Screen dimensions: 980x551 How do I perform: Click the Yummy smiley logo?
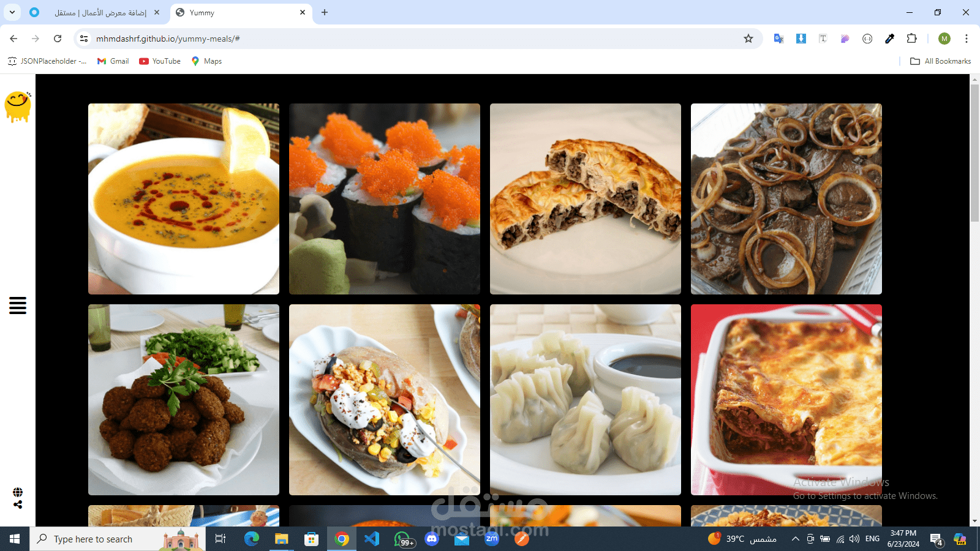coord(18,107)
